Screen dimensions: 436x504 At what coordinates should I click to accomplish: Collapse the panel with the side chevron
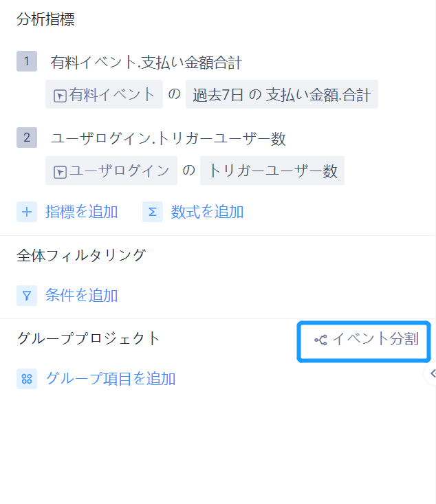pos(432,373)
